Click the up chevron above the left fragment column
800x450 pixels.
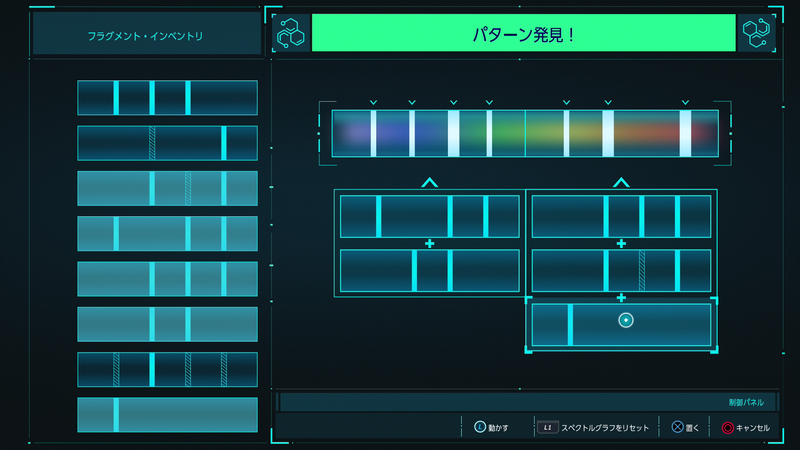point(430,182)
